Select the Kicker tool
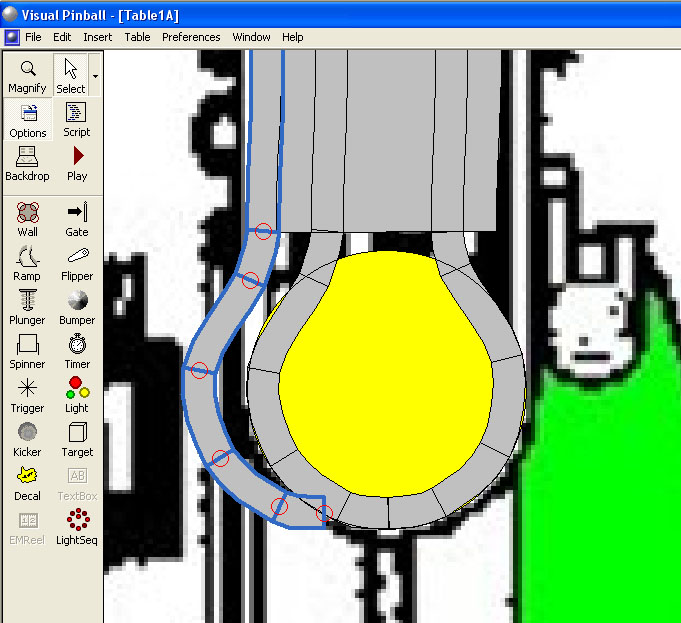 28,439
